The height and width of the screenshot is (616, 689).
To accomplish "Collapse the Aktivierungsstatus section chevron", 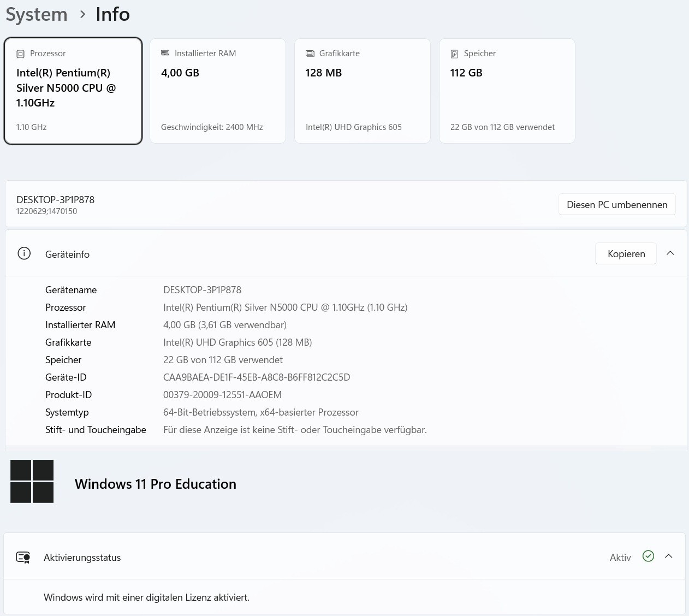I will [669, 556].
